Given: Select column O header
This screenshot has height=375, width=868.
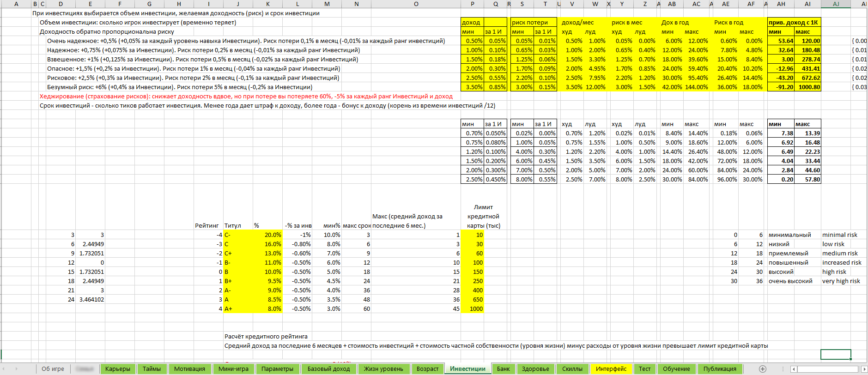Looking at the screenshot, I should click(x=416, y=4).
